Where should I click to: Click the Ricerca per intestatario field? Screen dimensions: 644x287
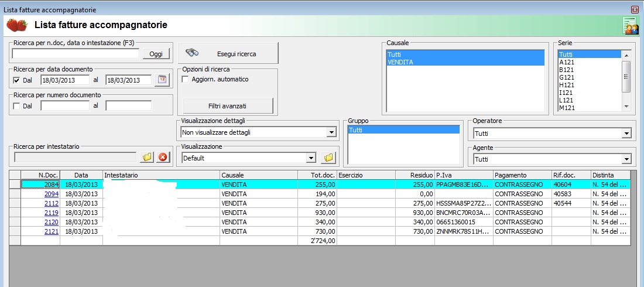(x=75, y=157)
